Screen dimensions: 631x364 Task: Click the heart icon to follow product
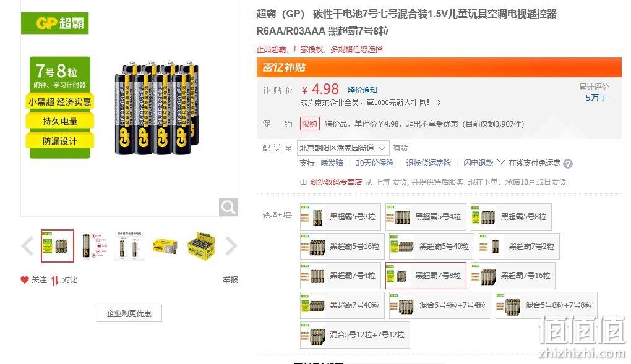tap(25, 279)
